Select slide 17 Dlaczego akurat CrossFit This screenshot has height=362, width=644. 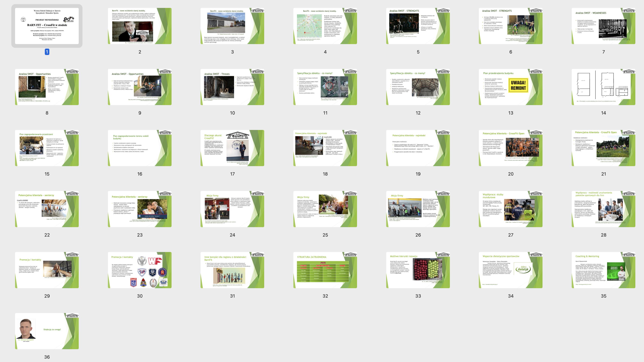[x=232, y=148]
